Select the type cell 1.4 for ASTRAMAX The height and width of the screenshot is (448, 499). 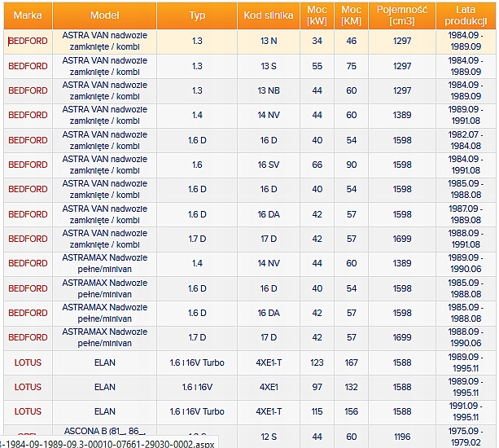(x=197, y=263)
